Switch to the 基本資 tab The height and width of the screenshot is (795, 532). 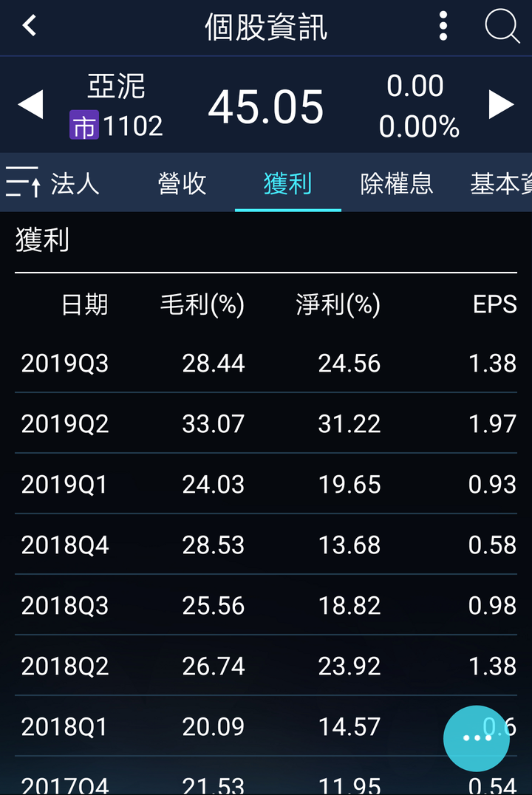501,183
